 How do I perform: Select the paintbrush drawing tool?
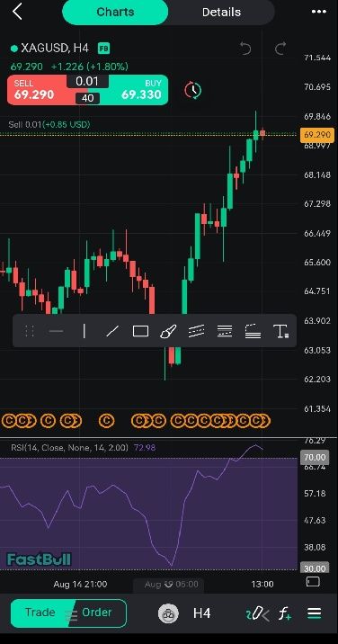(168, 331)
